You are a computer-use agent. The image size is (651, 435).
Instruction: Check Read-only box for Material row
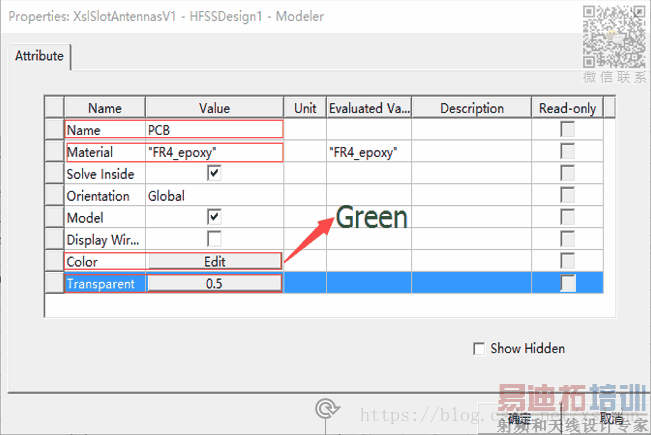coord(567,151)
